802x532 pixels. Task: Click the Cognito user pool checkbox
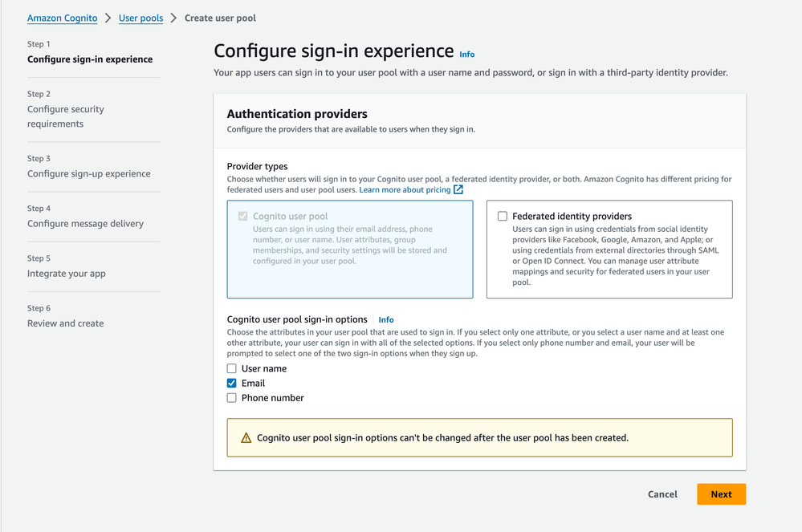coord(243,217)
